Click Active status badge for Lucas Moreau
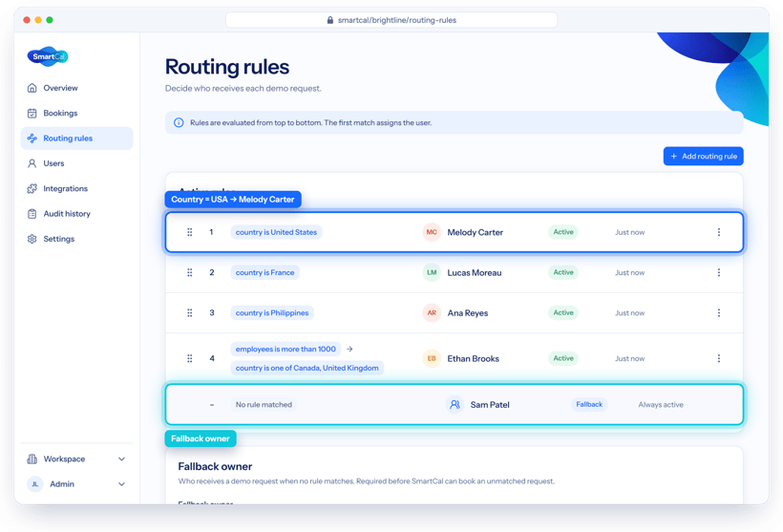 click(563, 272)
